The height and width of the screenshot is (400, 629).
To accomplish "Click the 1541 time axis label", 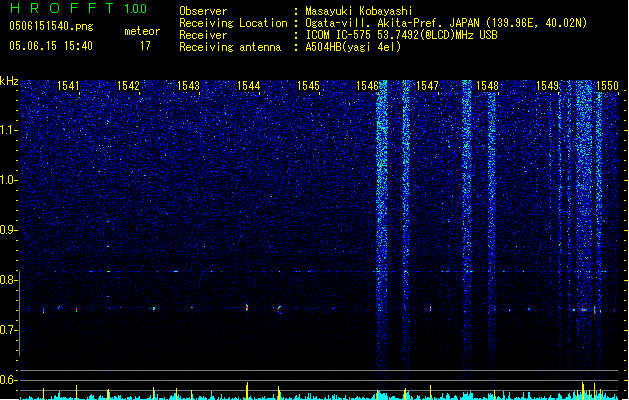I will coord(68,86).
